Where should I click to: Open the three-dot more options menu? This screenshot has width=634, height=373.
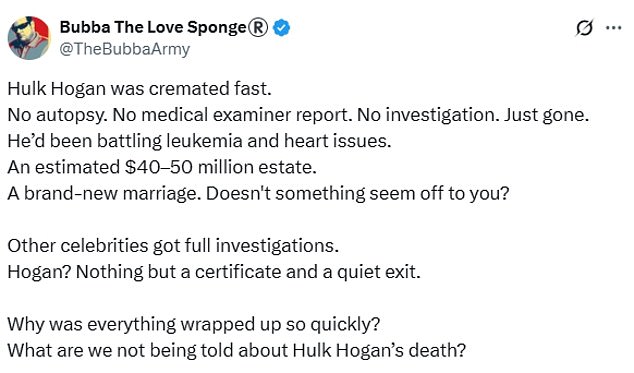613,28
